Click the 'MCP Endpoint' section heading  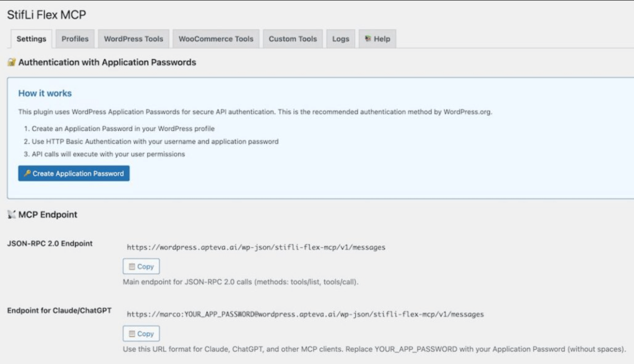(48, 214)
